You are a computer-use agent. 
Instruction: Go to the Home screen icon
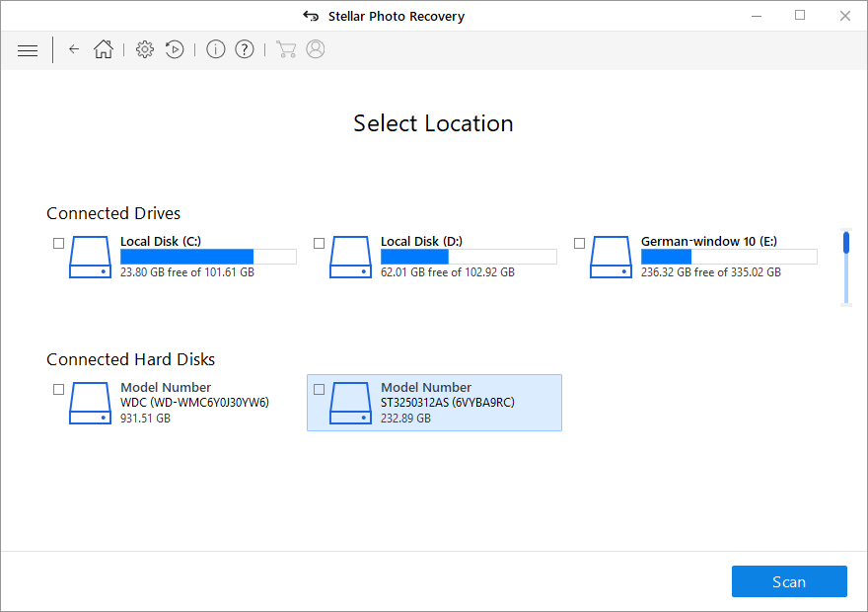click(104, 49)
